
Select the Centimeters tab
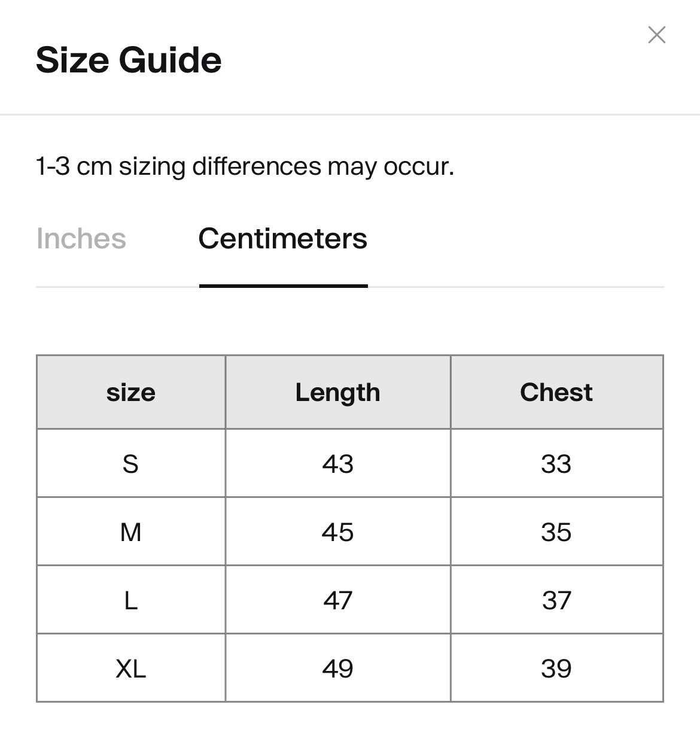pos(283,239)
